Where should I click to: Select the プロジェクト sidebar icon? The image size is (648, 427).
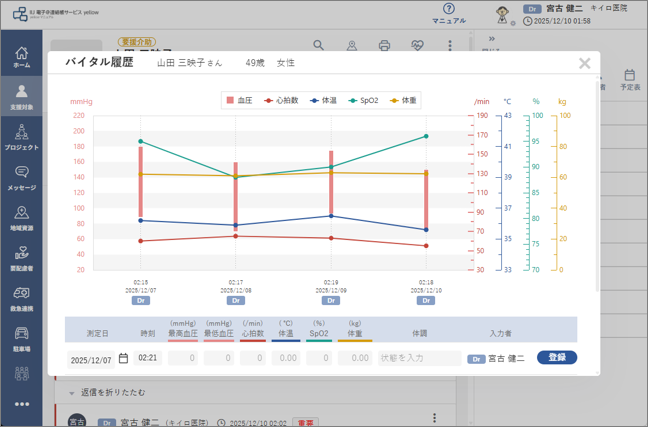pyautogui.click(x=21, y=137)
